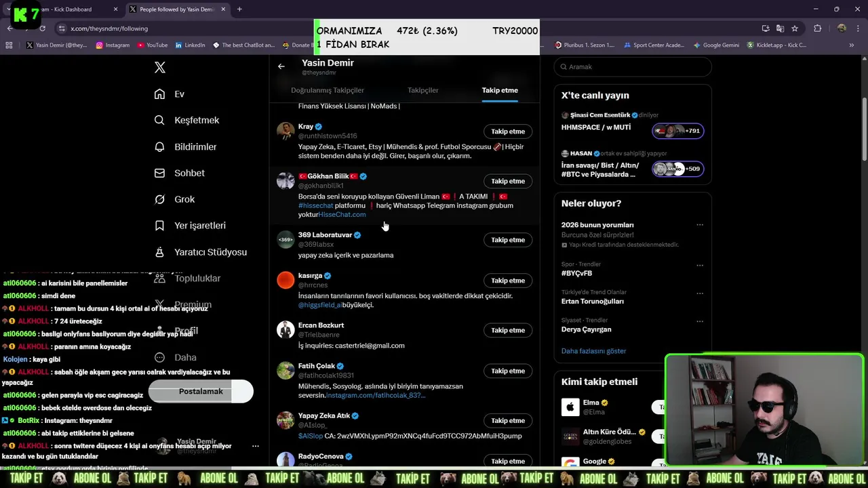The width and height of the screenshot is (868, 488).
Task: Open more options for 2026 bunun yorumları
Action: point(700,225)
